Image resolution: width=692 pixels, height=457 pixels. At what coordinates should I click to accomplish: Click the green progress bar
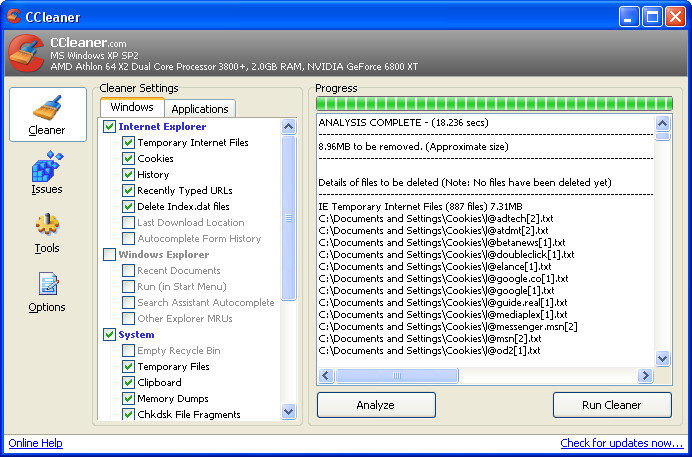click(x=494, y=104)
